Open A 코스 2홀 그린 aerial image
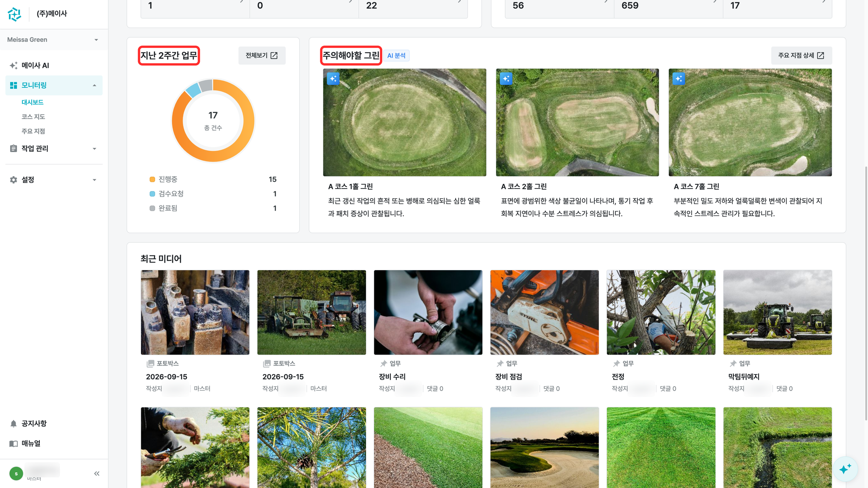The height and width of the screenshot is (488, 868). pyautogui.click(x=577, y=122)
